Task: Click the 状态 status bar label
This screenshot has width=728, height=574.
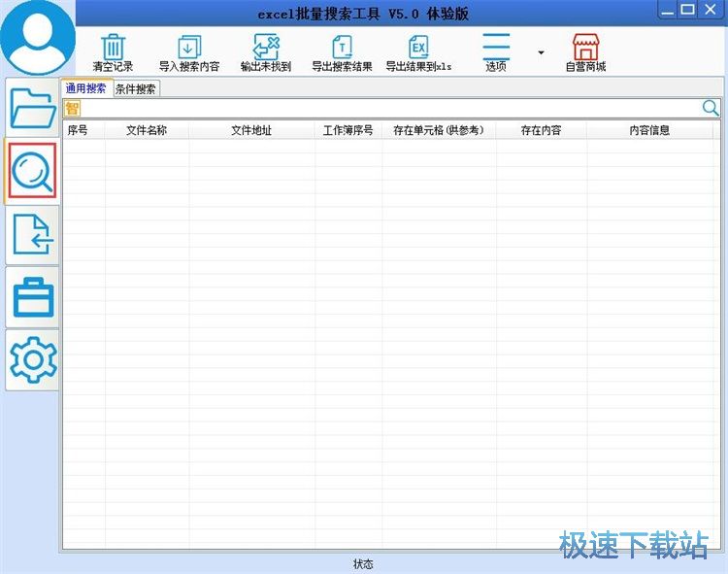Action: (364, 564)
